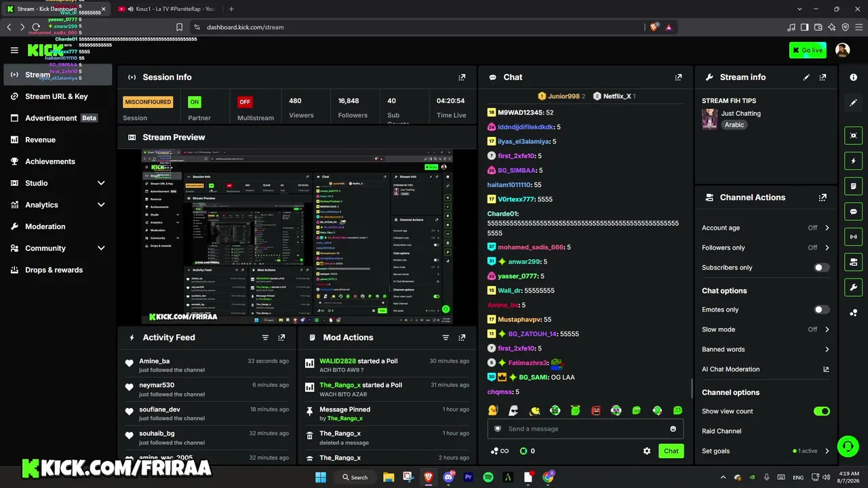This screenshot has height=488, width=868.
Task: Disable Show view count
Action: 821,411
